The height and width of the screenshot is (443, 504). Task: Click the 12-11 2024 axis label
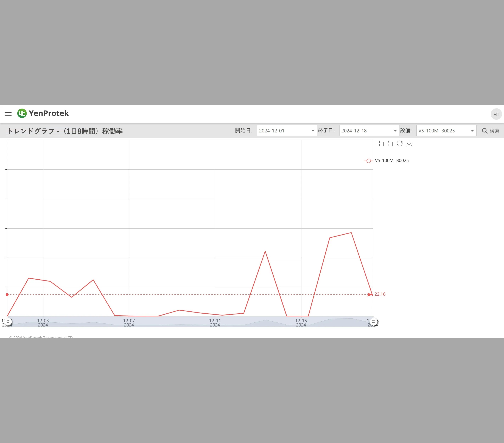[215, 323]
